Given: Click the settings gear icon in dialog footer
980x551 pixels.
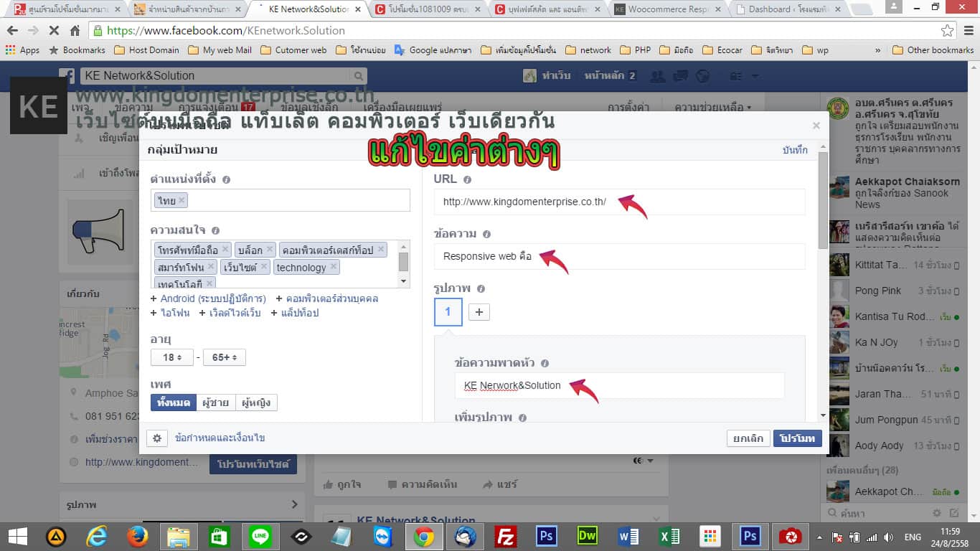Looking at the screenshot, I should [x=157, y=438].
